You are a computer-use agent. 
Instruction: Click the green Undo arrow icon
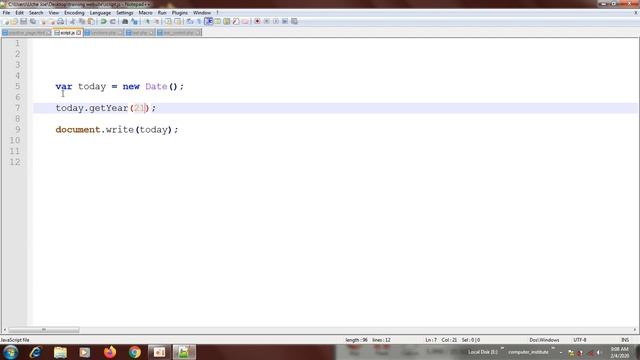tap(104, 21)
